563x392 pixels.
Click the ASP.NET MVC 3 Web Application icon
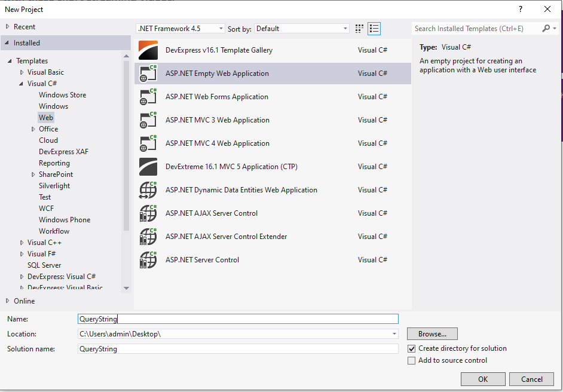click(x=148, y=120)
